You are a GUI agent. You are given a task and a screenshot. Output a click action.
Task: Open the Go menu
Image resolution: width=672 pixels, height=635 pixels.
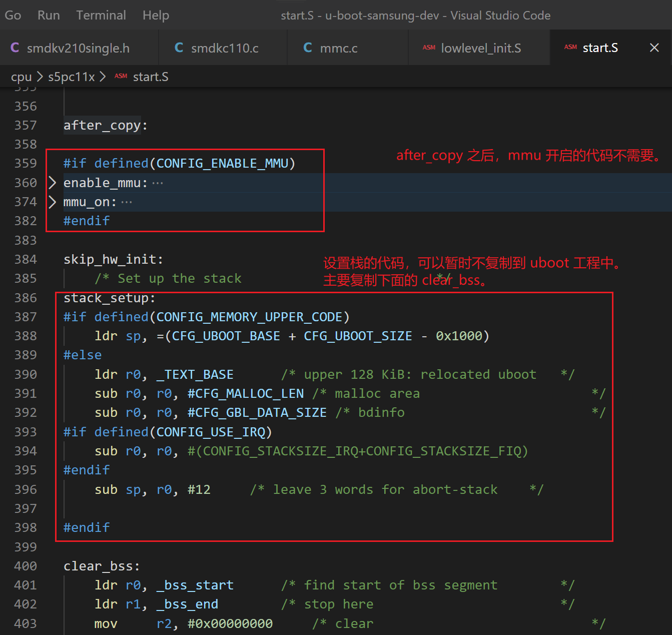coord(13,16)
